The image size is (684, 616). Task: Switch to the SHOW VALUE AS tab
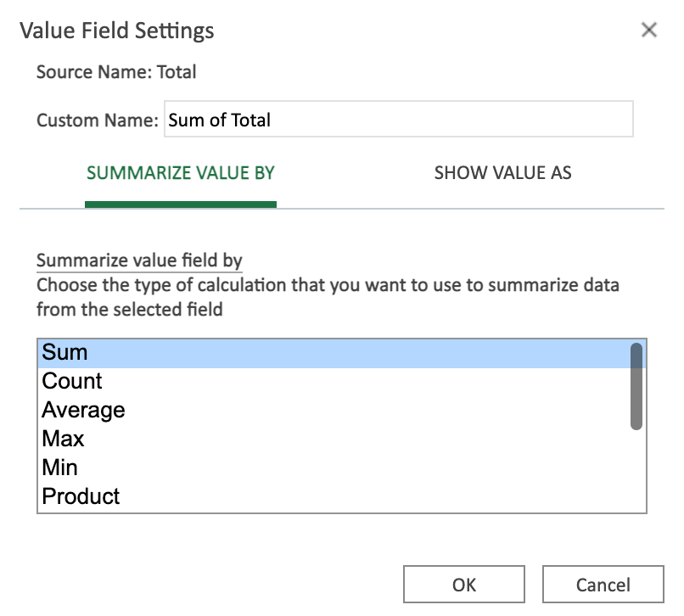click(x=502, y=173)
